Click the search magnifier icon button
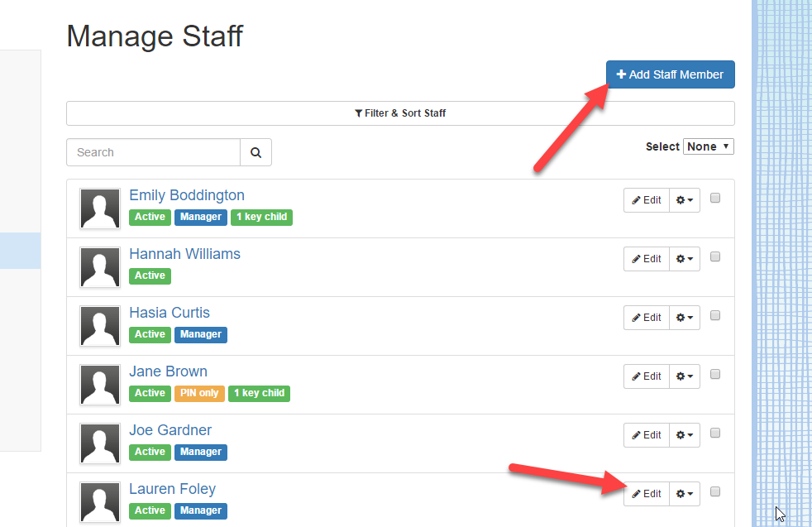 coord(256,152)
